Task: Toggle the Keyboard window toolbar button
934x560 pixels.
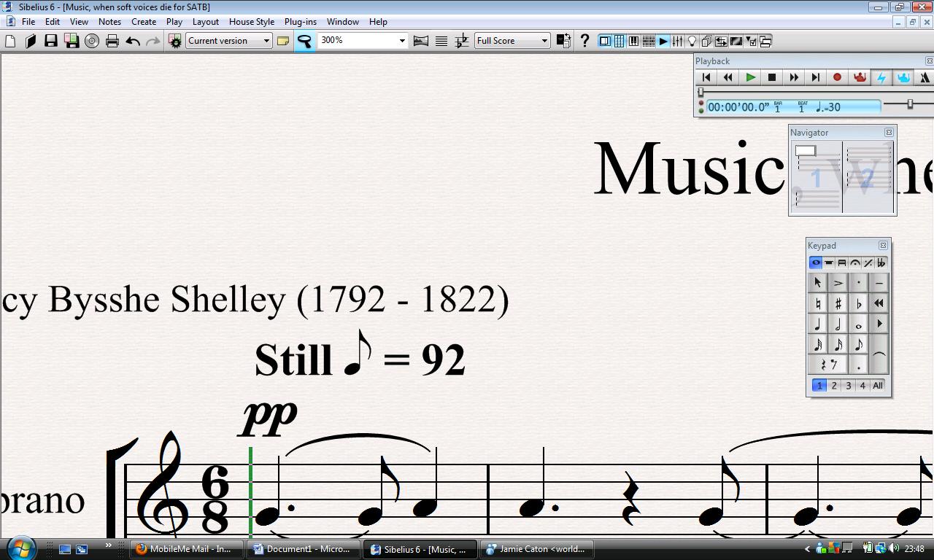Action: [633, 41]
